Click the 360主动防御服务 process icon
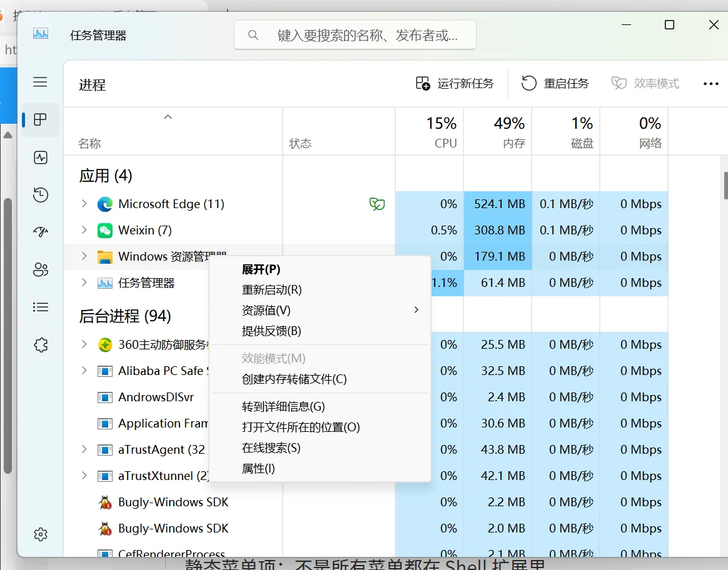 point(105,344)
